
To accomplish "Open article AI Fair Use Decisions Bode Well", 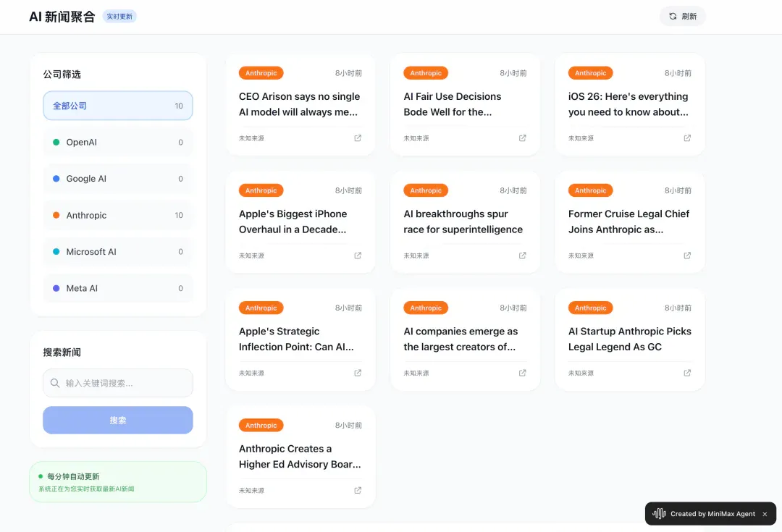I will 453,104.
